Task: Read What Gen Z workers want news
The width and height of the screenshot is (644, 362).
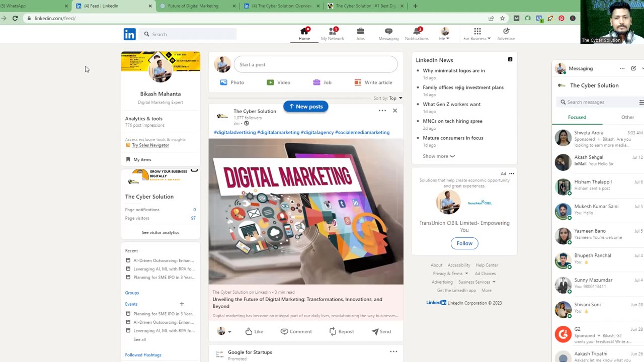Action: pos(452,104)
